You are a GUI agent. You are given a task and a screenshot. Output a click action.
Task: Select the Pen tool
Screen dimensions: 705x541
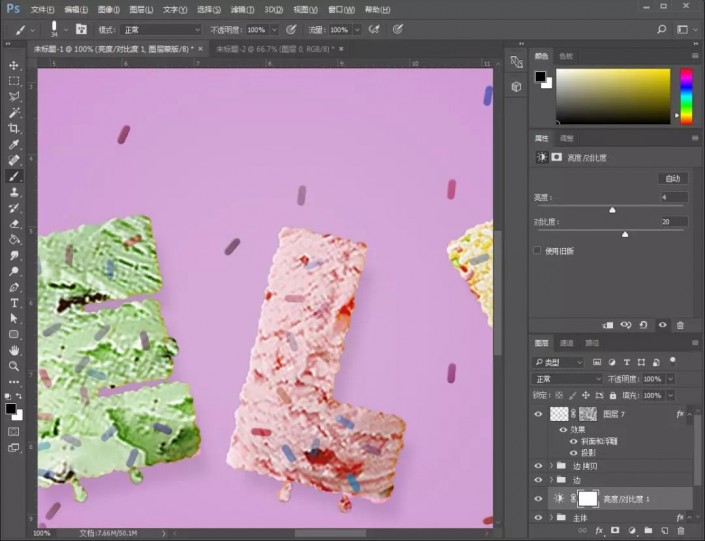coord(14,287)
